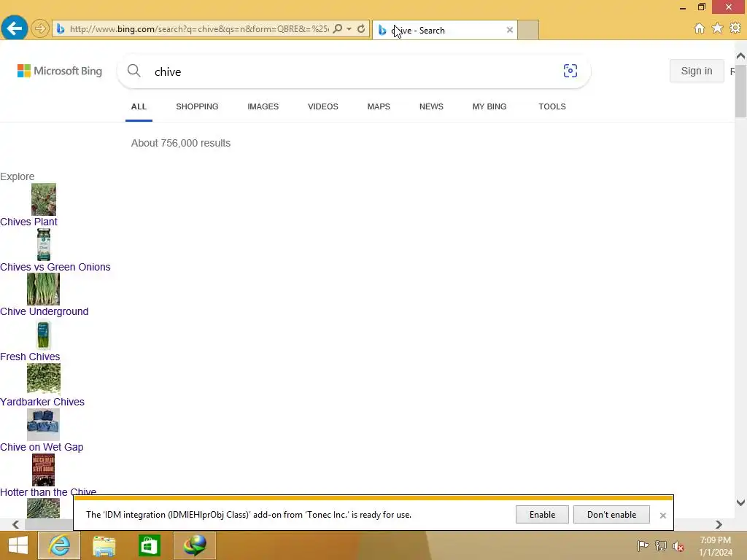Open the address bar autocomplete dropdown arrow
The image size is (747, 560).
(349, 28)
